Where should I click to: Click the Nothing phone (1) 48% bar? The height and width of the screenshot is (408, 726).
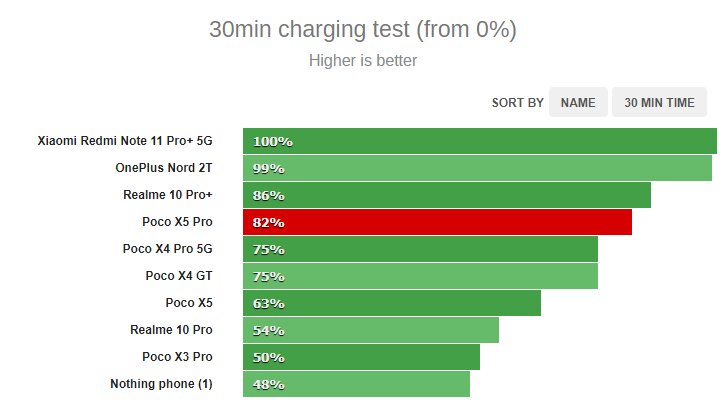[357, 384]
